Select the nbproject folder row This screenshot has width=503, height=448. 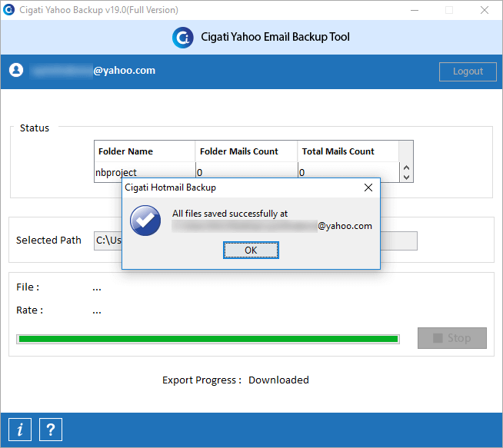(247, 172)
